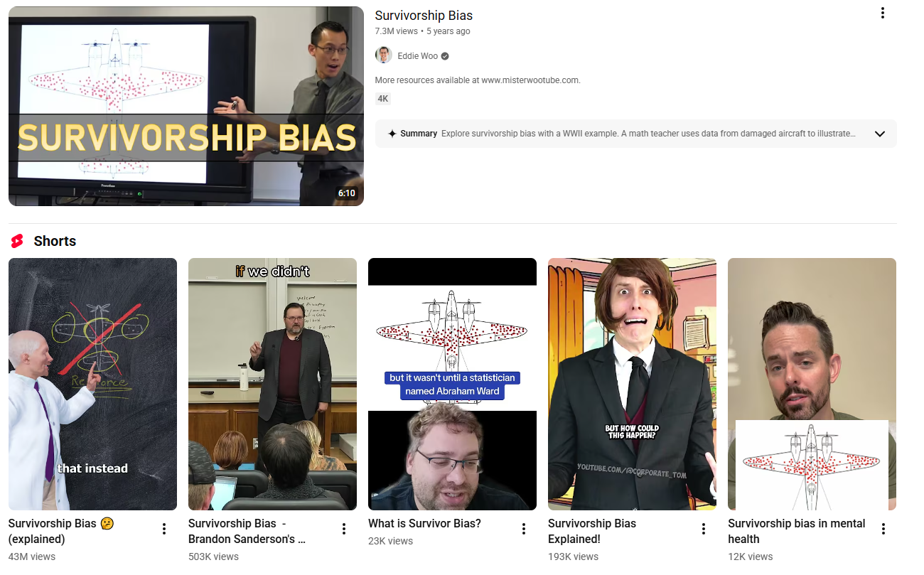
Task: Click the Survivorship Bias video title
Action: coord(424,16)
